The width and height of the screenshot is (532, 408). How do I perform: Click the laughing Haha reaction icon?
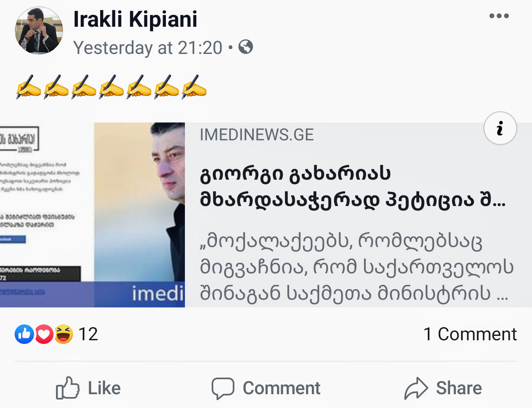(x=64, y=334)
